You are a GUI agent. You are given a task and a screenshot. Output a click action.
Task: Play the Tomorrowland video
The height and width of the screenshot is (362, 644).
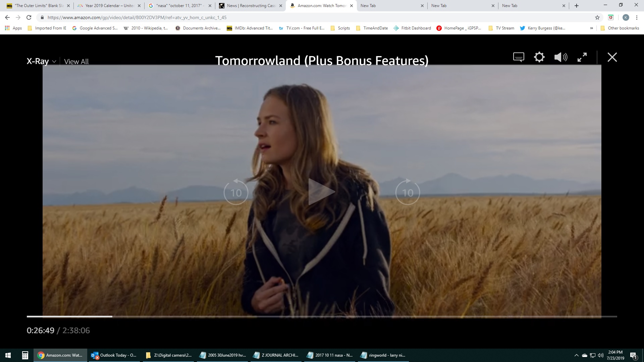tap(321, 192)
